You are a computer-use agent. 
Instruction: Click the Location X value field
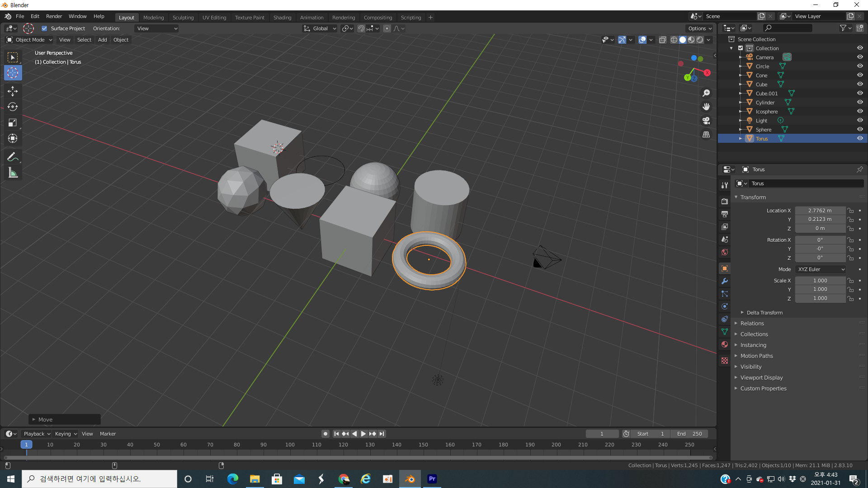click(820, 211)
